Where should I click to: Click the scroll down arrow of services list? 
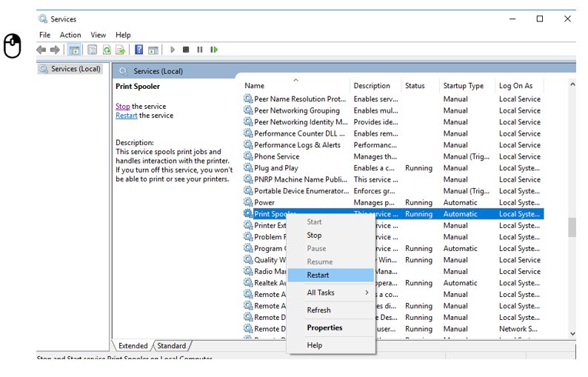572,333
